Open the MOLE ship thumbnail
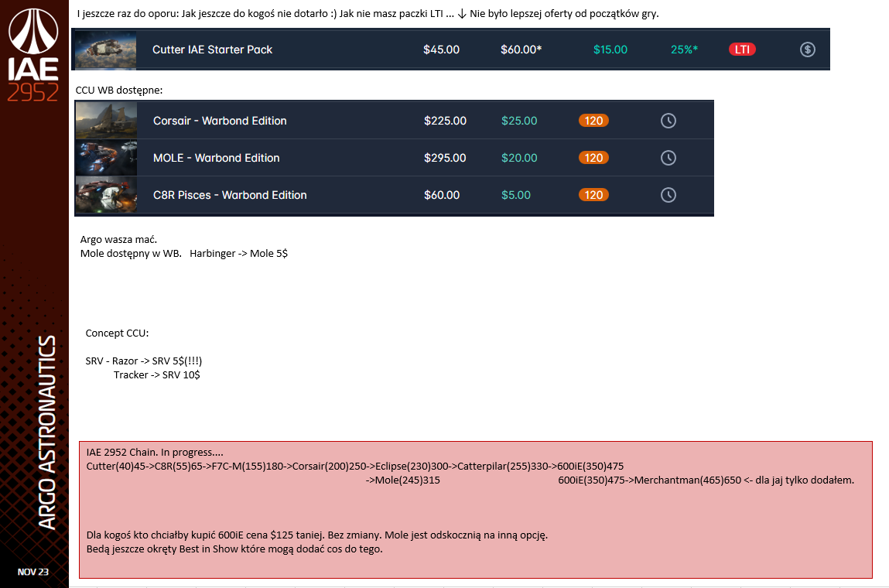 pyautogui.click(x=106, y=158)
